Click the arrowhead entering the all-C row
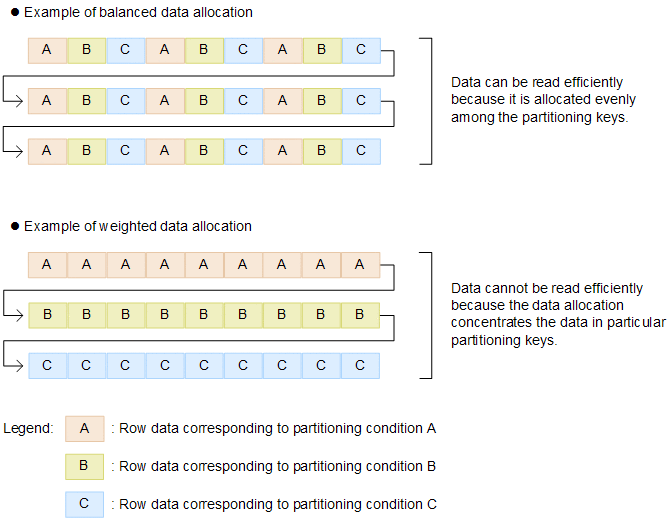Screen dimensions: 672x520 pyautogui.click(x=22, y=366)
